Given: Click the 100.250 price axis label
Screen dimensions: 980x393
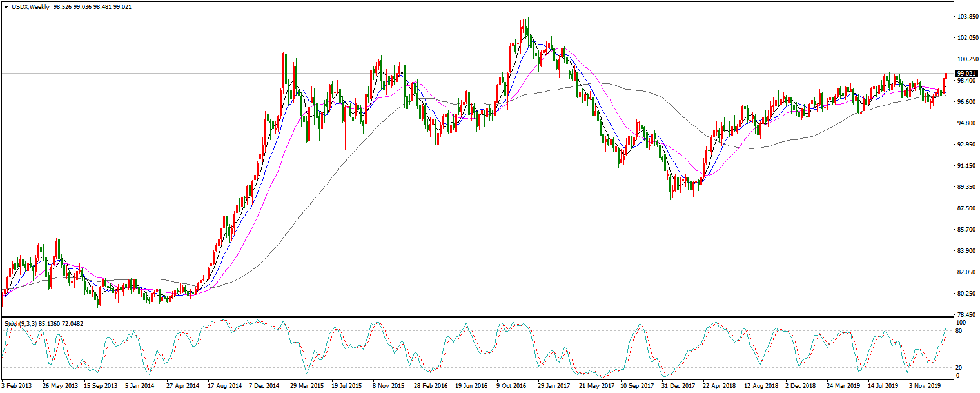Looking at the screenshot, I should pos(966,60).
